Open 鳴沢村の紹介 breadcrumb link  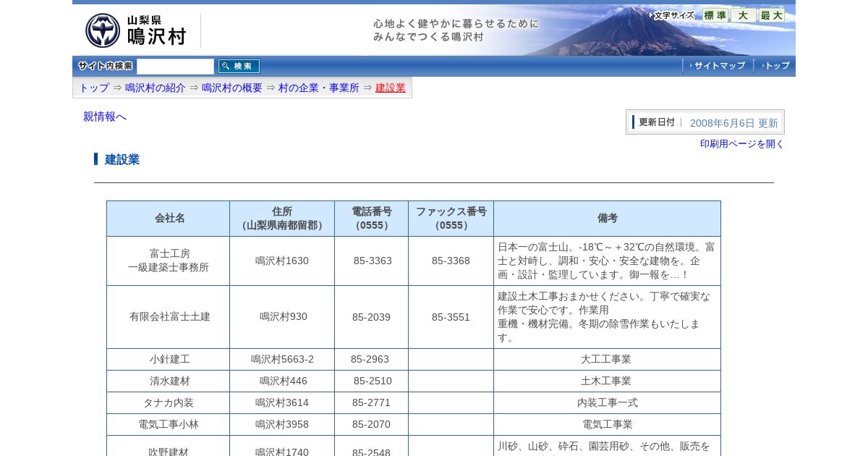156,88
